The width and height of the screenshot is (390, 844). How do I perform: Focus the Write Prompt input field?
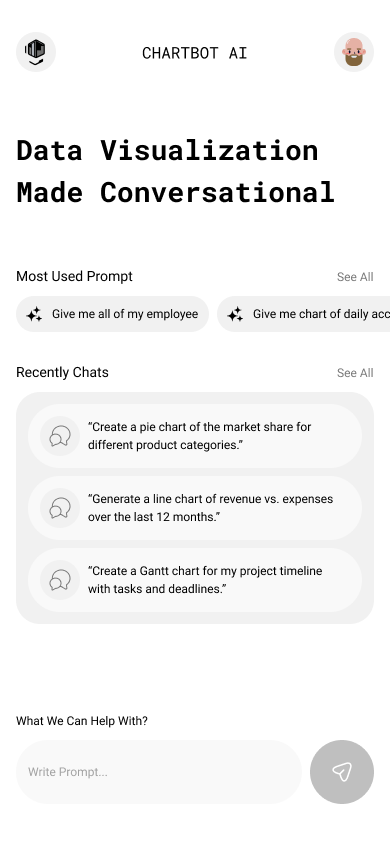(x=159, y=771)
